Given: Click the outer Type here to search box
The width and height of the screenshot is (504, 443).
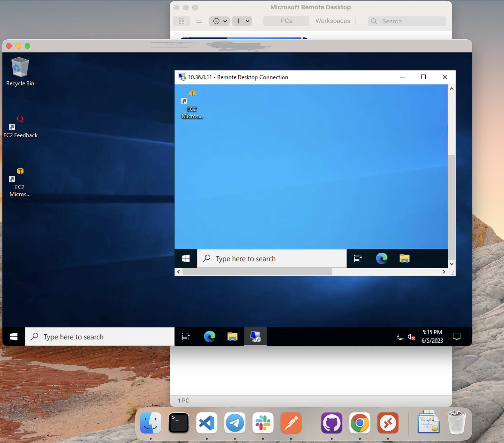Looking at the screenshot, I should pos(100,337).
